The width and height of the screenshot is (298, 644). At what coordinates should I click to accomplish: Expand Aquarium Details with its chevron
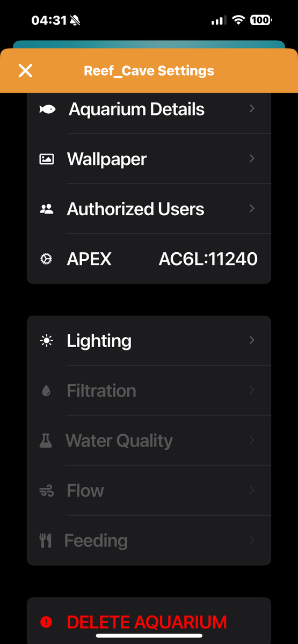click(x=252, y=109)
